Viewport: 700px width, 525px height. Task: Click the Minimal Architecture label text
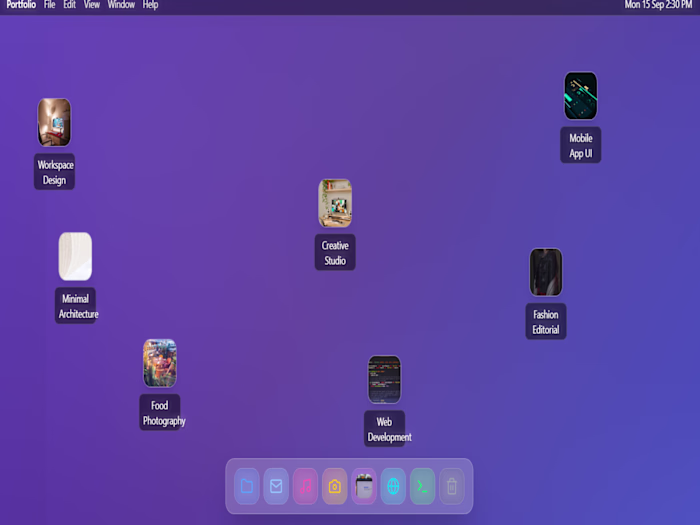[77, 306]
